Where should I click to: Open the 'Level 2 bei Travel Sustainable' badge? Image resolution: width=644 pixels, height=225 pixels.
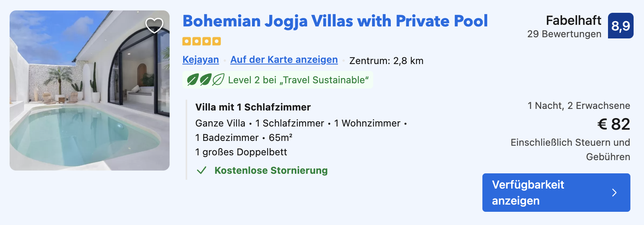(x=278, y=80)
